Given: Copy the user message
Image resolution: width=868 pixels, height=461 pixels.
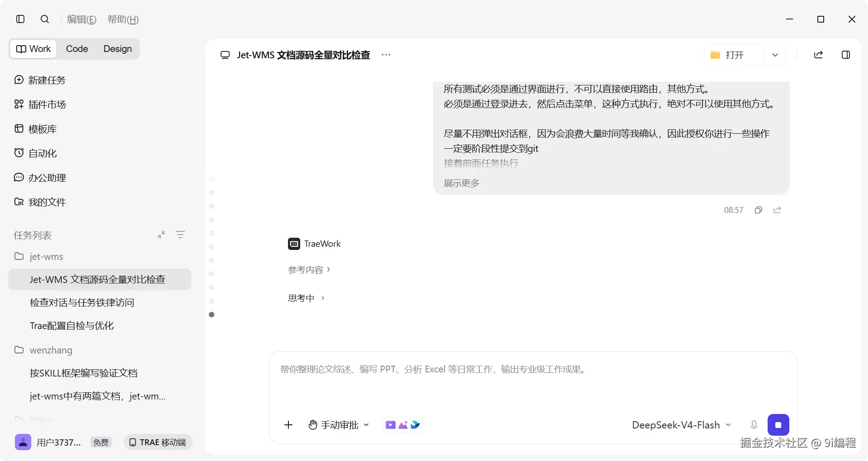Looking at the screenshot, I should click(758, 210).
